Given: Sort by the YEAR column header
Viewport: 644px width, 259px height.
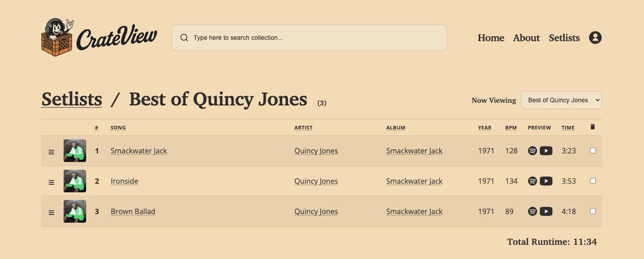Looking at the screenshot, I should (485, 127).
